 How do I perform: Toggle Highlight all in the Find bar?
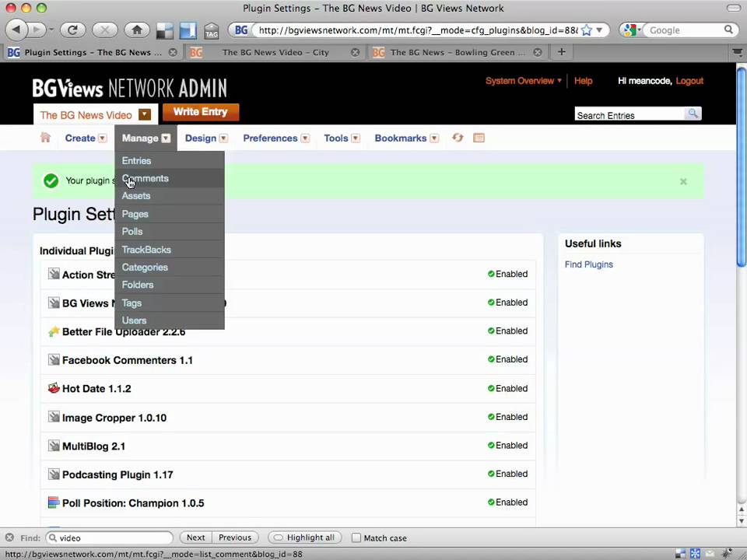[x=305, y=537]
